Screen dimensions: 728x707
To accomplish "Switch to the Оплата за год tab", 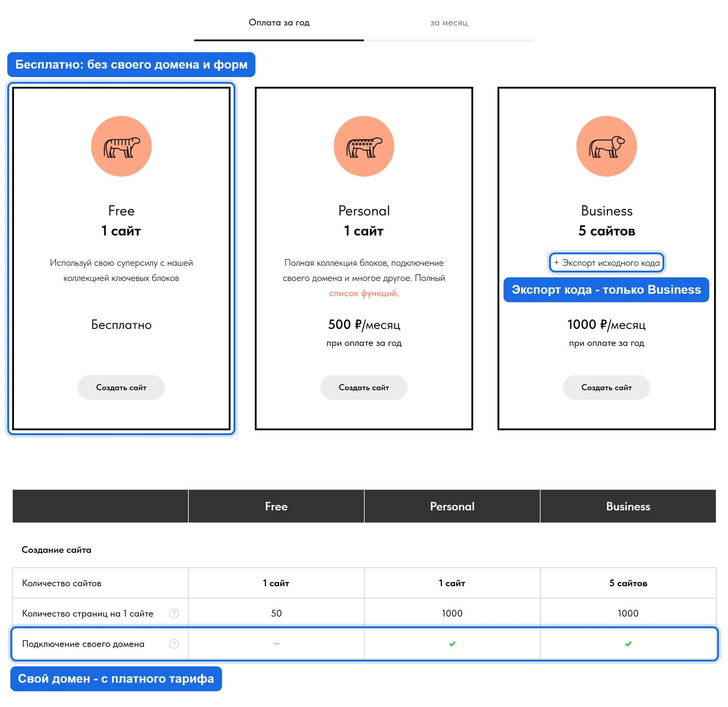I will [279, 23].
